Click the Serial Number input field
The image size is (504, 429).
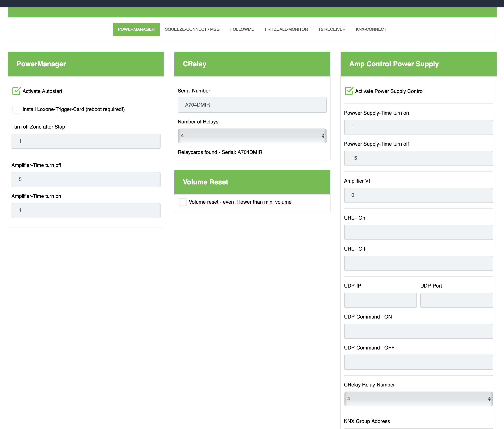pos(252,105)
